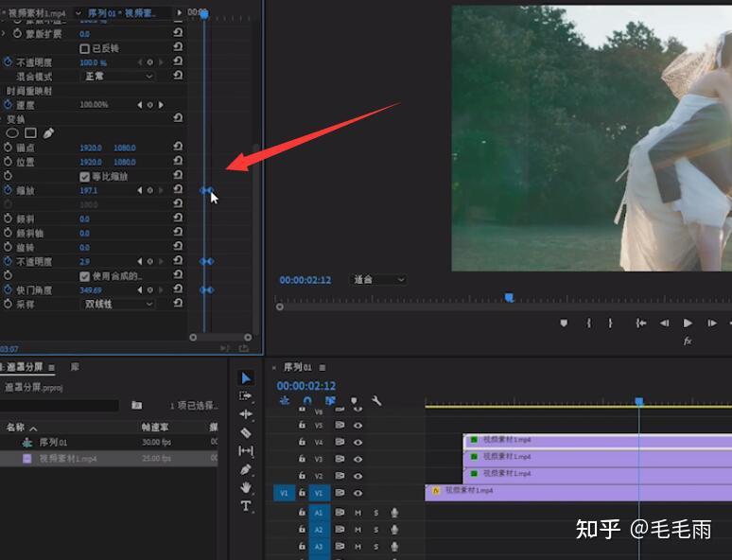
Task: Play the program monitor
Action: 688,323
